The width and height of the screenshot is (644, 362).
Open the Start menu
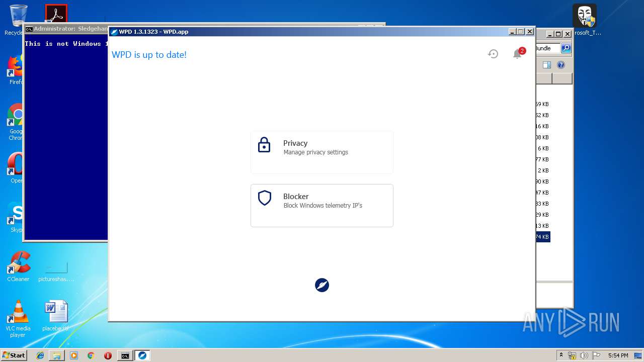point(14,355)
